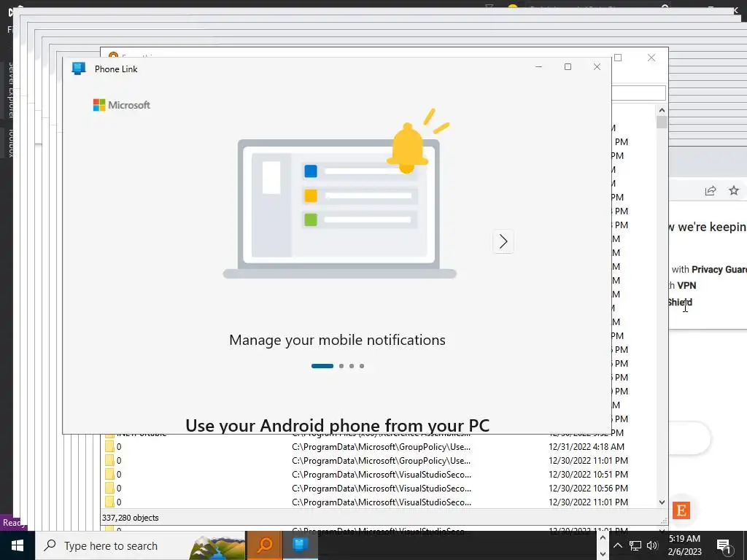
Task: Advance to next Phone Link slide arrow
Action: [503, 241]
